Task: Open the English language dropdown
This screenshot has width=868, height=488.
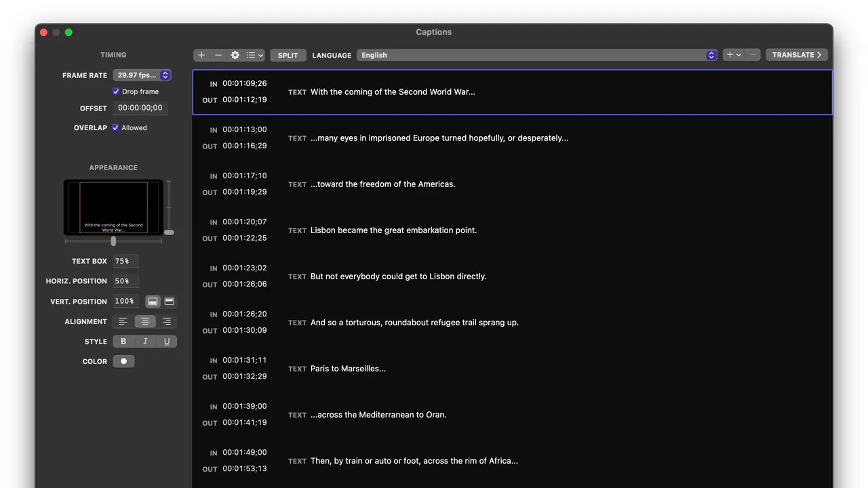Action: click(x=537, y=55)
